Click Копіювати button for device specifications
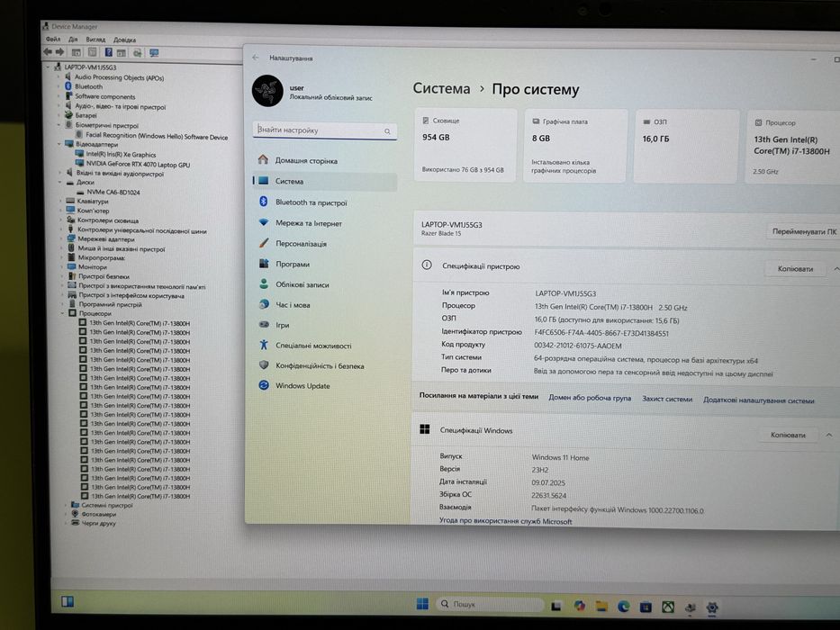Screen dimensions: 840x630 [x=795, y=269]
